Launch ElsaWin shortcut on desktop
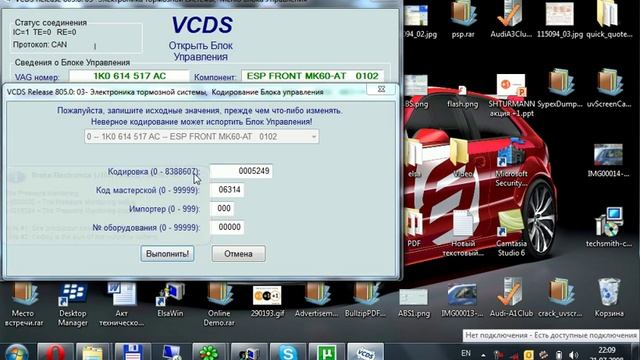 (170, 300)
